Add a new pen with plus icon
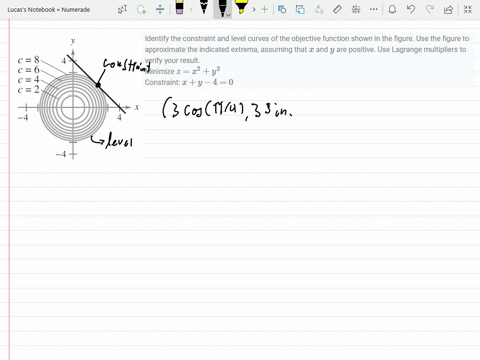 [264, 9]
